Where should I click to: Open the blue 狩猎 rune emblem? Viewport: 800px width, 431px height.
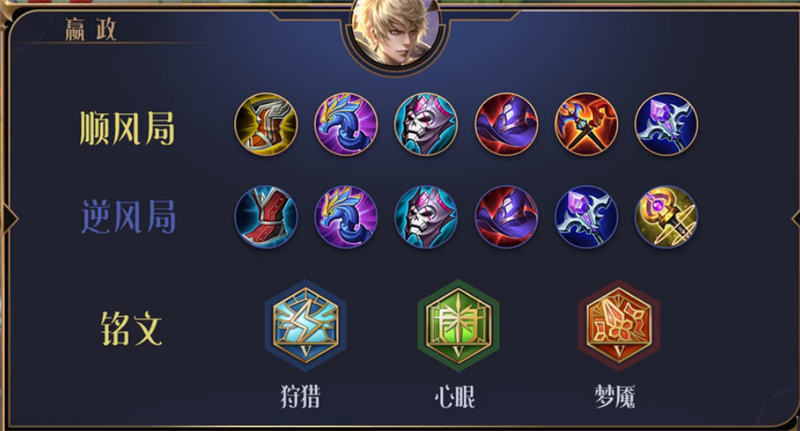[x=305, y=325]
